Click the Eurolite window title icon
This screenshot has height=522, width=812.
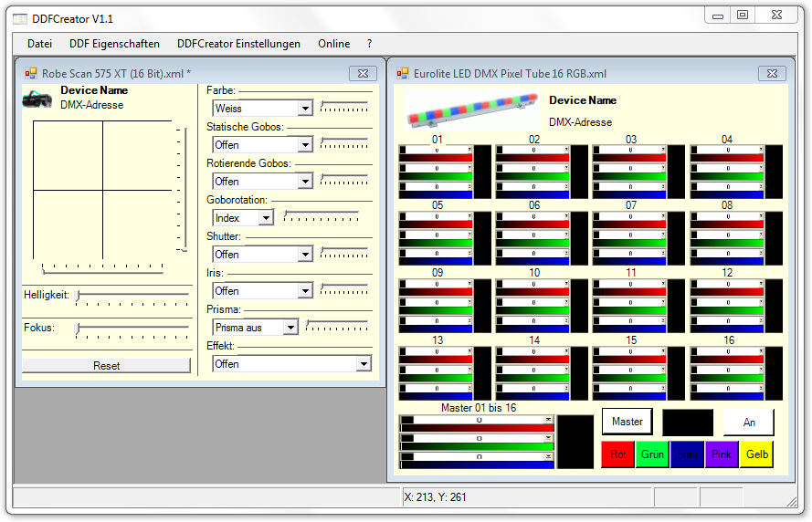[402, 73]
